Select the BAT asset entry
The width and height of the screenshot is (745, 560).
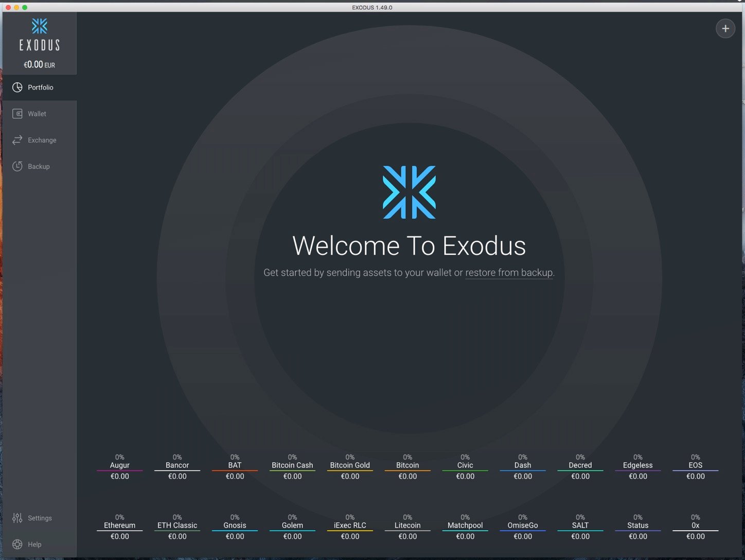(x=235, y=467)
